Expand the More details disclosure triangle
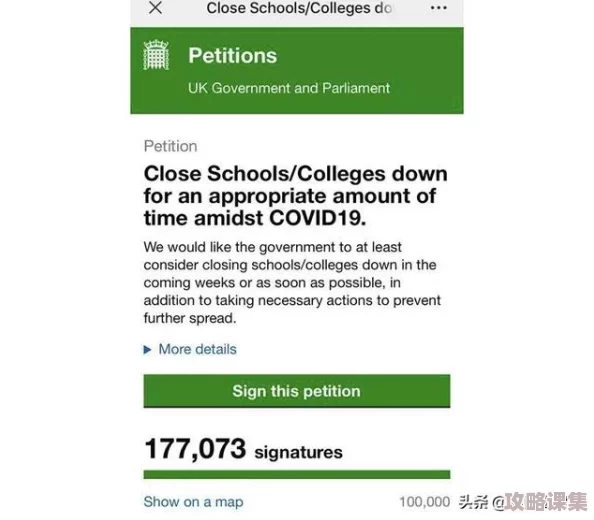 [x=147, y=350]
